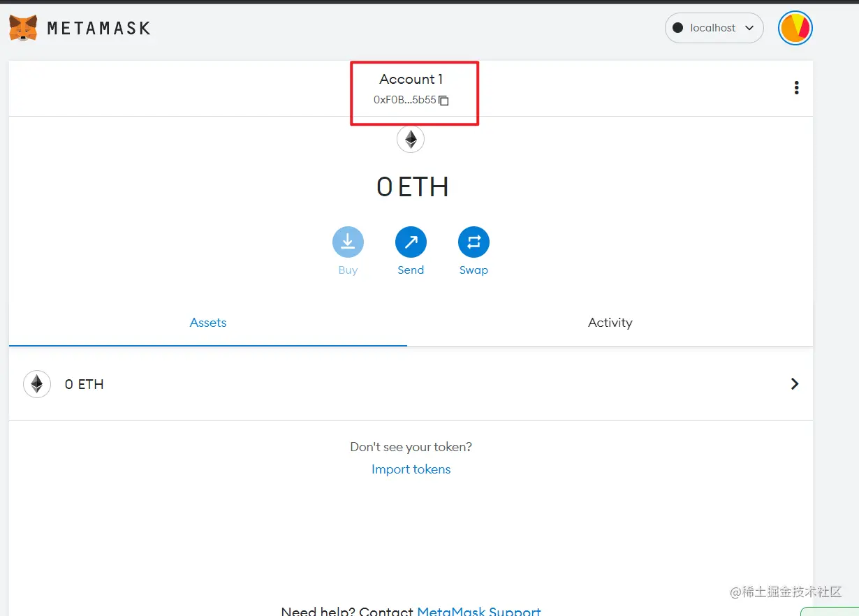The height and width of the screenshot is (616, 859).
Task: Click the Swap label text
Action: 473,270
